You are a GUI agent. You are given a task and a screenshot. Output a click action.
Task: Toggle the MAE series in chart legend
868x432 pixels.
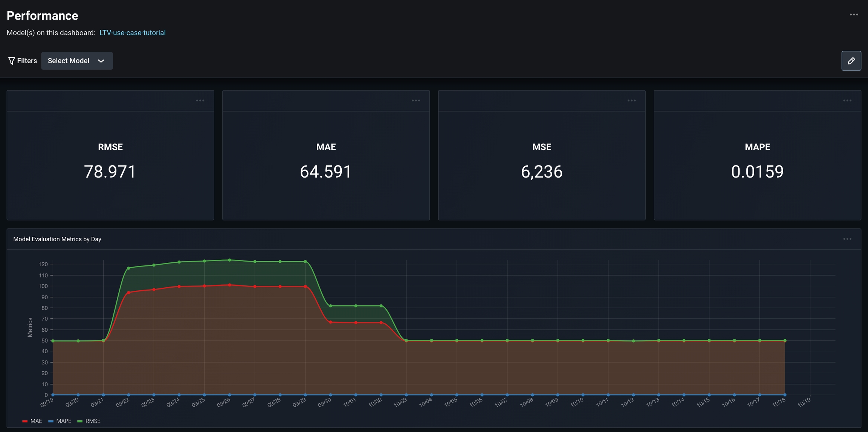pos(36,421)
